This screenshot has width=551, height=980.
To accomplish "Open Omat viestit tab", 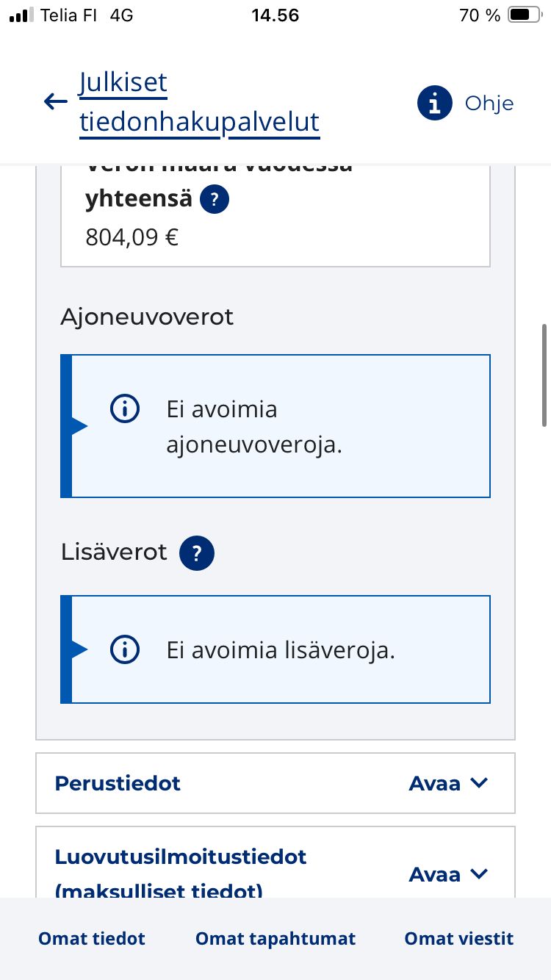I will [x=459, y=938].
